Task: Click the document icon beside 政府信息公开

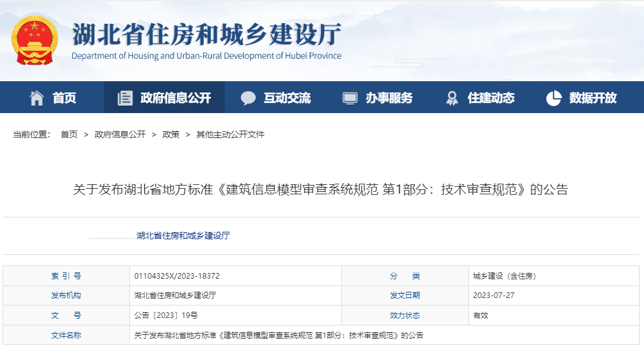Action: (125, 98)
